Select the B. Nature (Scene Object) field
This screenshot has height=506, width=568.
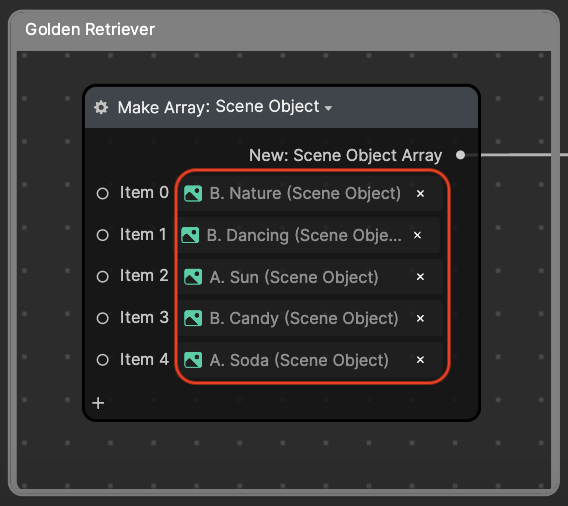(310, 193)
